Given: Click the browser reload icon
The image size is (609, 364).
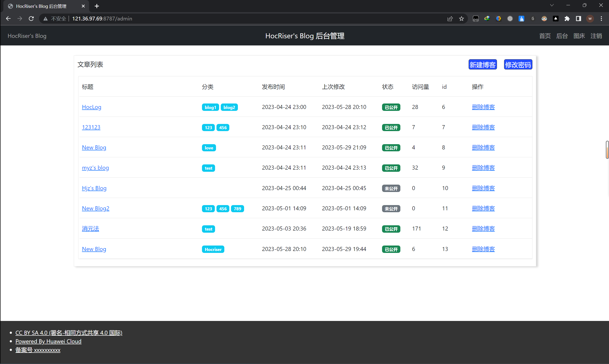Looking at the screenshot, I should 31,19.
